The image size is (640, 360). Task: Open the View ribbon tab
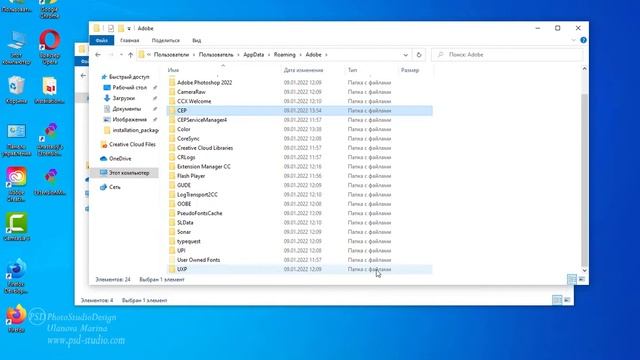[x=196, y=40]
